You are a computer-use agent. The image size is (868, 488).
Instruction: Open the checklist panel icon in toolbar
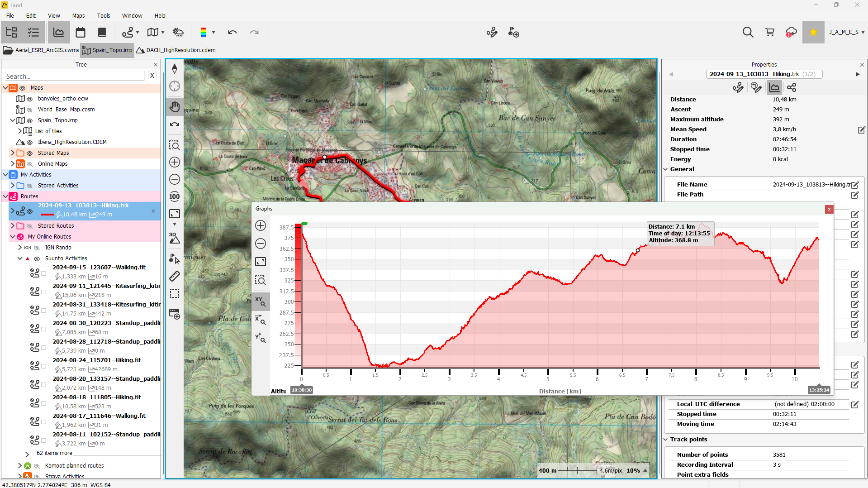point(33,32)
